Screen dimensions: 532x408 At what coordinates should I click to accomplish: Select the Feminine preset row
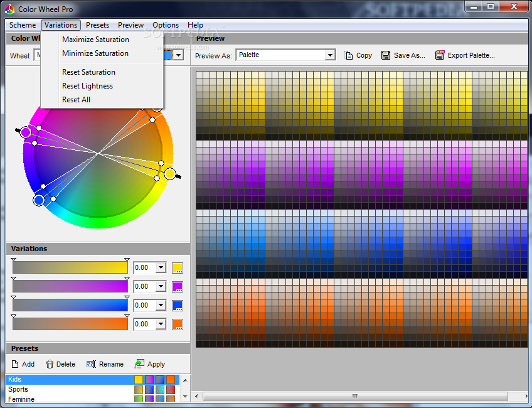[92, 399]
